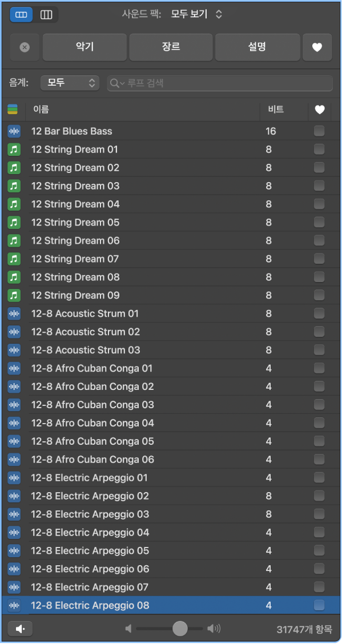This screenshot has width=342, height=644.
Task: Favorite 12 Bar Blues Bass checkbox
Action: pyautogui.click(x=319, y=131)
